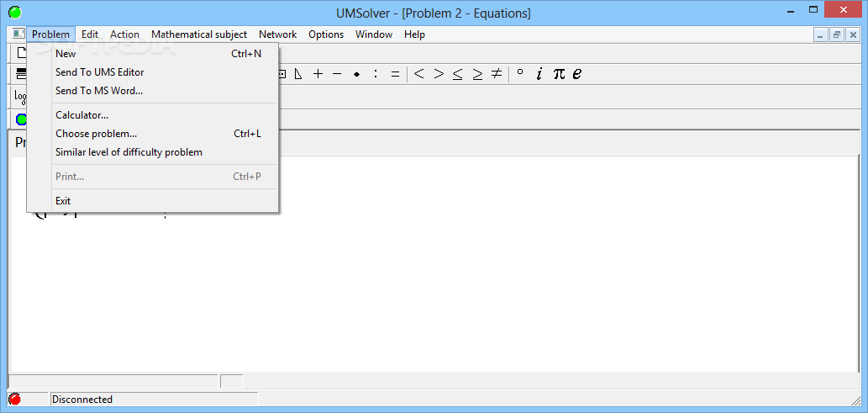
Task: Click the Disconnected status text
Action: 82,400
